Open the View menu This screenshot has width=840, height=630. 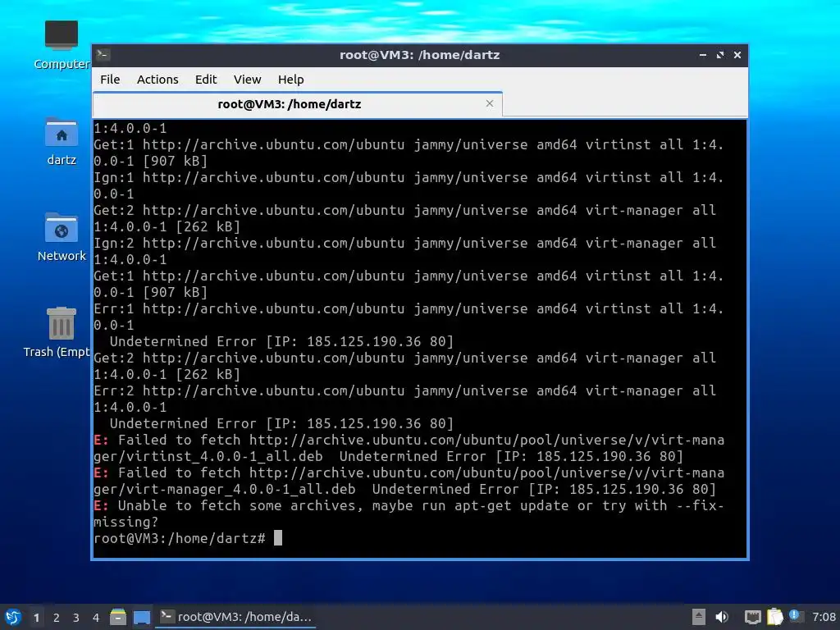click(x=247, y=80)
